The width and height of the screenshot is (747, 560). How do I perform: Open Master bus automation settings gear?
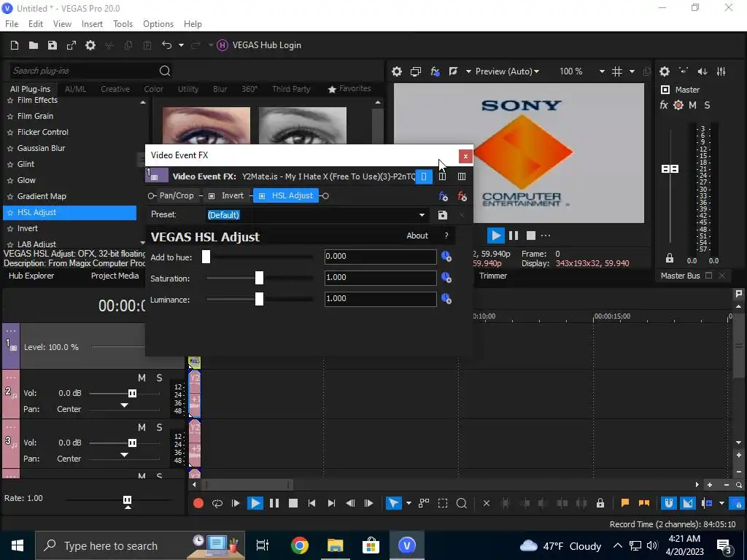coord(678,105)
